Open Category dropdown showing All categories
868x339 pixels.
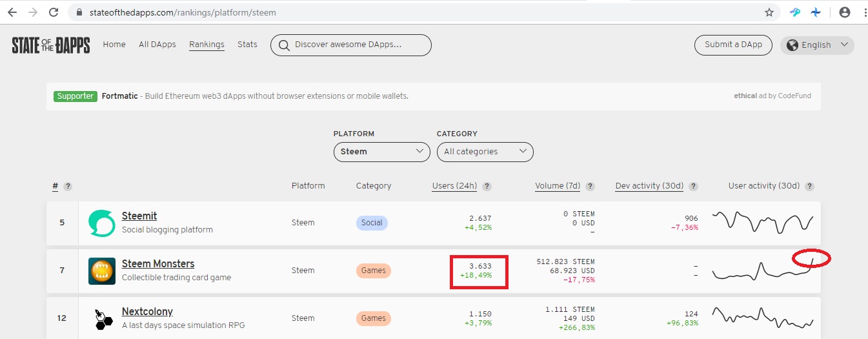click(485, 152)
